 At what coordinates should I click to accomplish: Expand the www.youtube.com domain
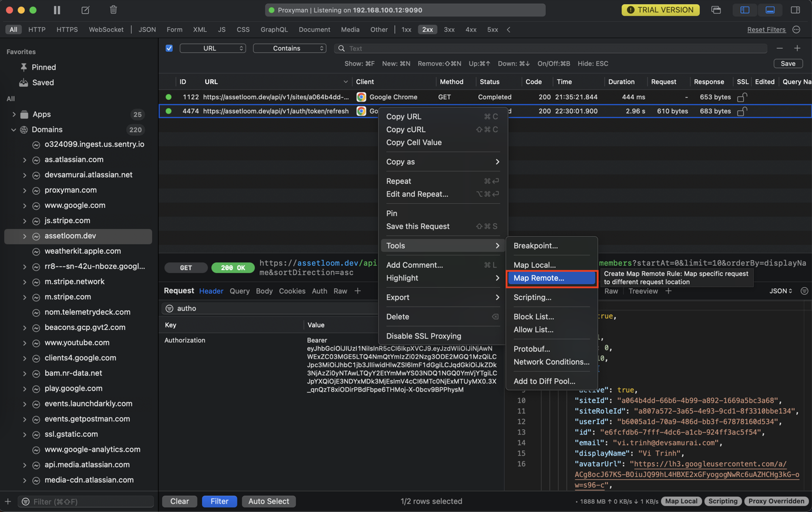coord(25,343)
